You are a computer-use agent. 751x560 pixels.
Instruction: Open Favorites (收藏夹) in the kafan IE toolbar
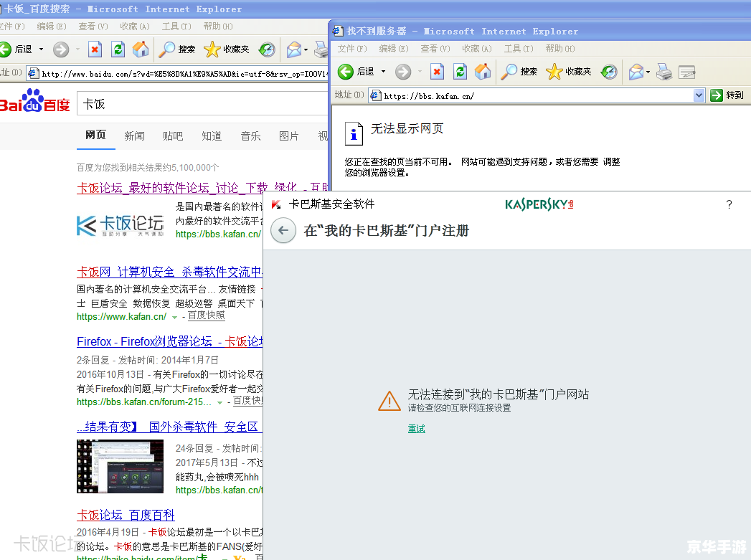coord(569,72)
